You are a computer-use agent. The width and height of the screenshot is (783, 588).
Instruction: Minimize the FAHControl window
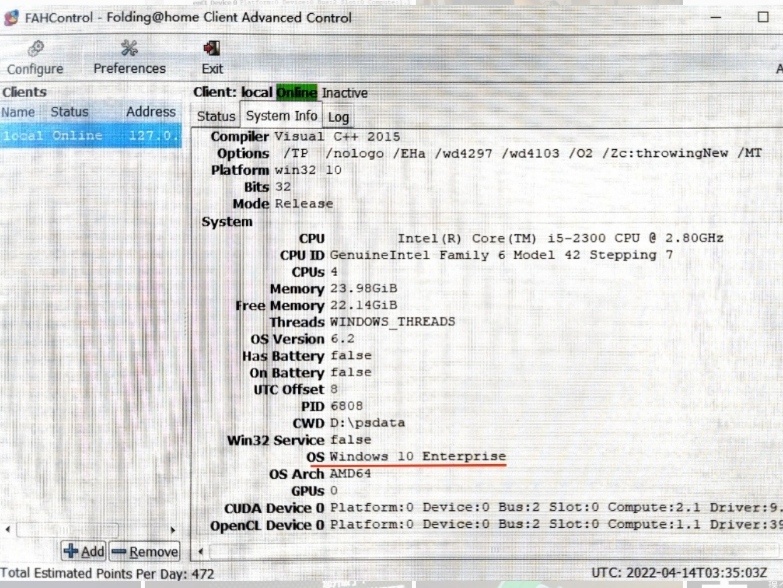pos(716,17)
